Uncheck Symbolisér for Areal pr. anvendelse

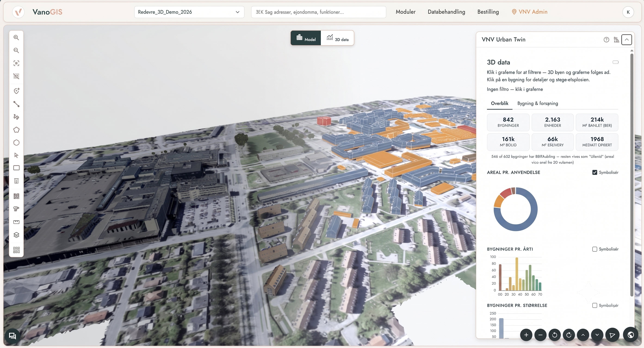point(594,172)
